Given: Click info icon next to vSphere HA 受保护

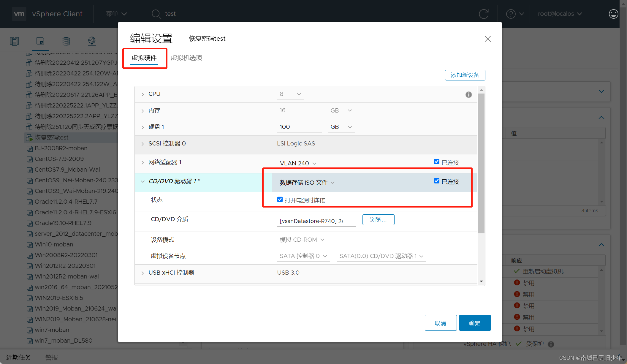Looking at the screenshot, I should click(551, 344).
